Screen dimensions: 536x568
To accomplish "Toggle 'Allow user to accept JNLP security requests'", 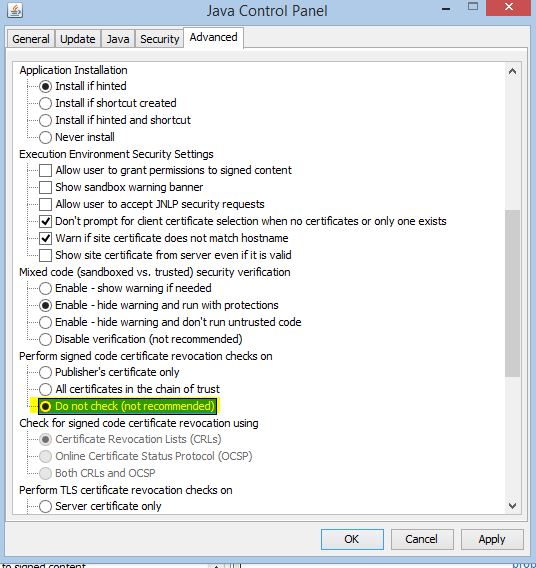I will (x=45, y=204).
